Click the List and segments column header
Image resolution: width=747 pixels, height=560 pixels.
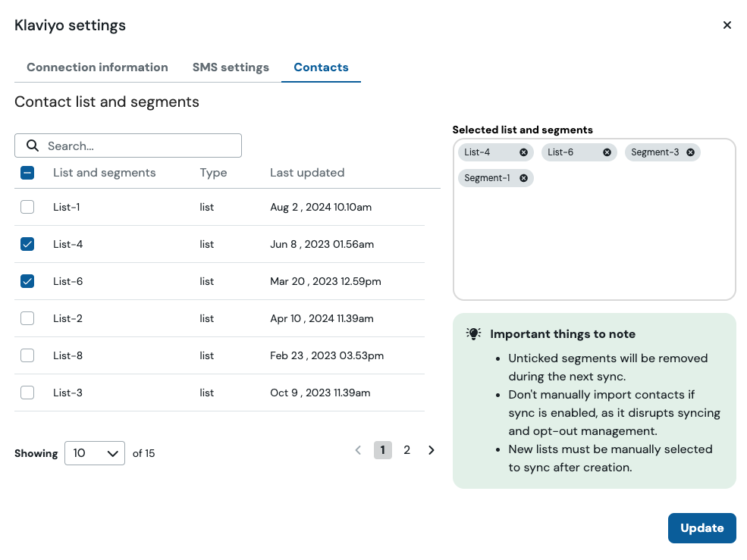pyautogui.click(x=105, y=173)
